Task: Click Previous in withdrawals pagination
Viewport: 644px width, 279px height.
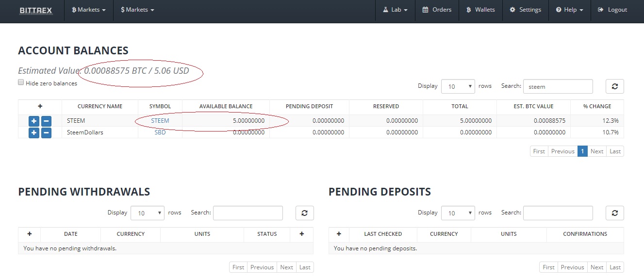Action: (x=262, y=267)
